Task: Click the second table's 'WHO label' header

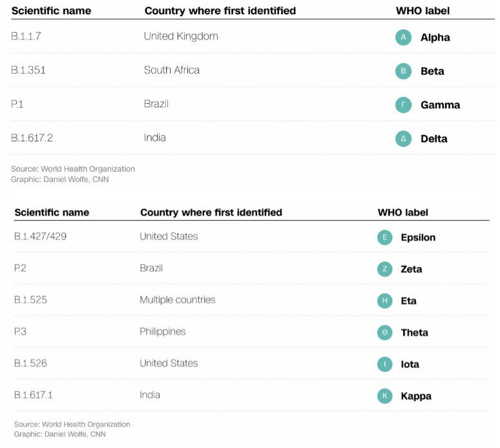Action: pos(402,212)
